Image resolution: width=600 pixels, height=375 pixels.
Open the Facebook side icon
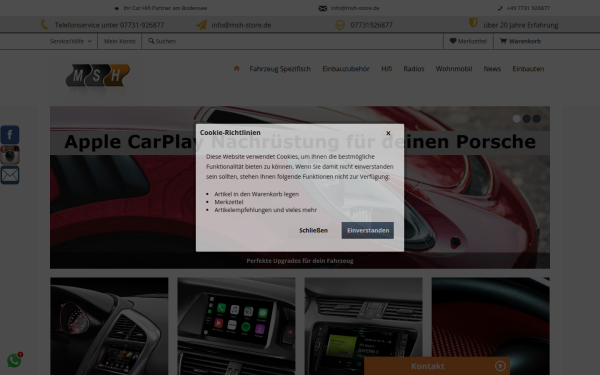pyautogui.click(x=10, y=135)
